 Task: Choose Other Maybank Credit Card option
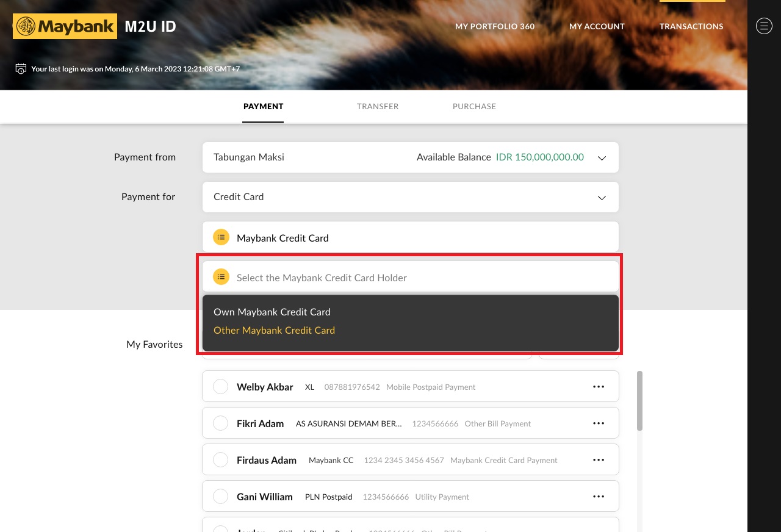coord(275,330)
